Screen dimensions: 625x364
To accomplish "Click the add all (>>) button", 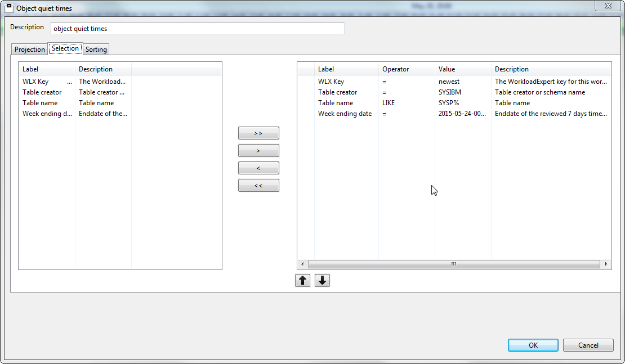I will point(258,133).
